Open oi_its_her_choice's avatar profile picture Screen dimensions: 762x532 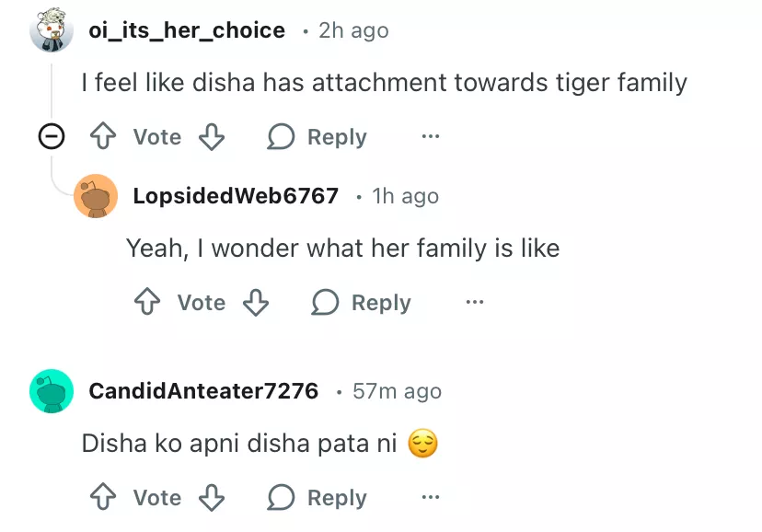[51, 31]
